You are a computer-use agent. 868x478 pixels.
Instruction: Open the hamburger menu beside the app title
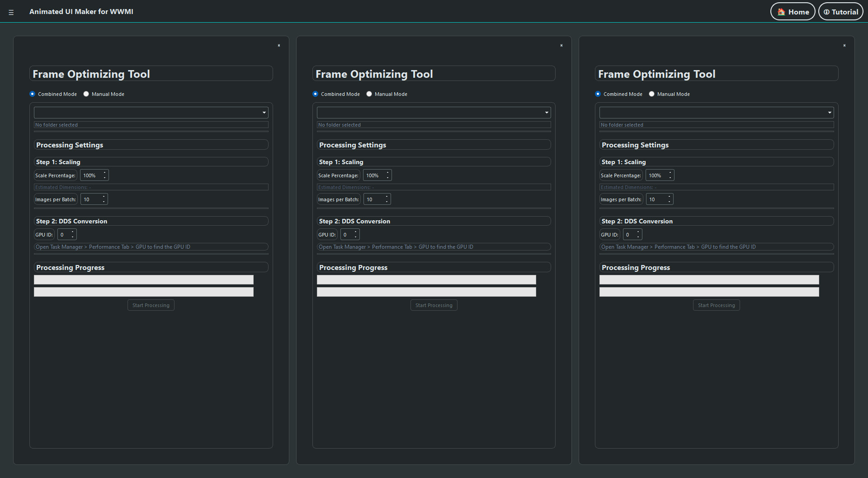click(11, 12)
